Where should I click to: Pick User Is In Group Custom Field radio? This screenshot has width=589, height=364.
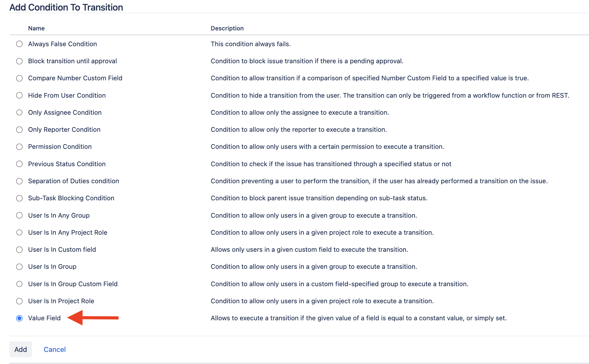[x=19, y=284]
